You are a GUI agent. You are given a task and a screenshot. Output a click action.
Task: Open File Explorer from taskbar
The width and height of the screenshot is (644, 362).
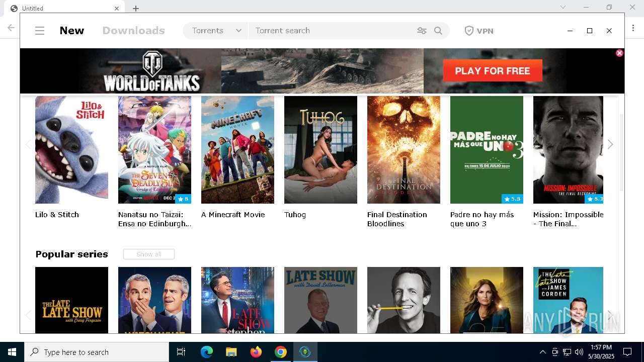coord(231,352)
